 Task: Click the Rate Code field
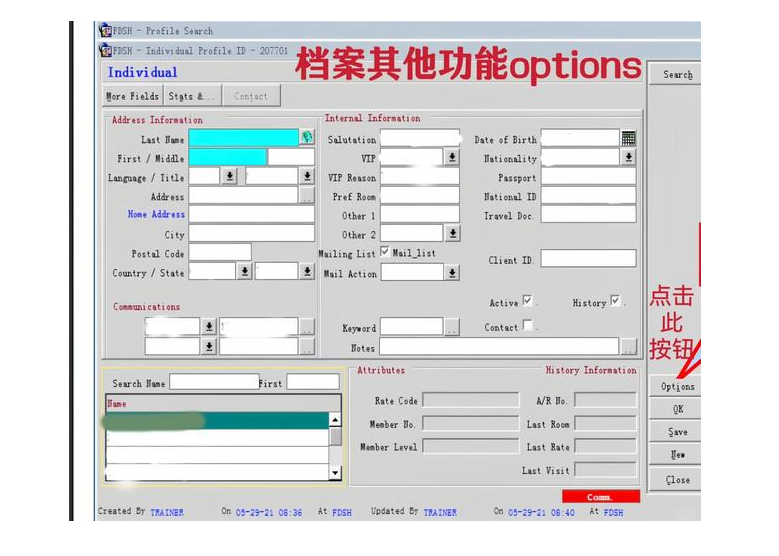pos(470,400)
